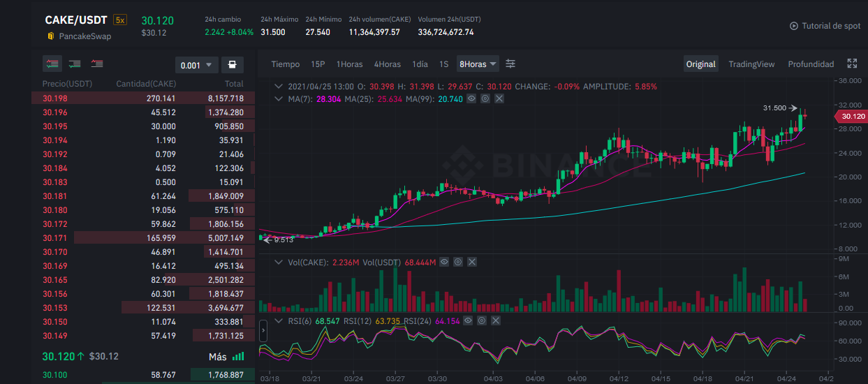Click the 5x leverage badge

120,20
